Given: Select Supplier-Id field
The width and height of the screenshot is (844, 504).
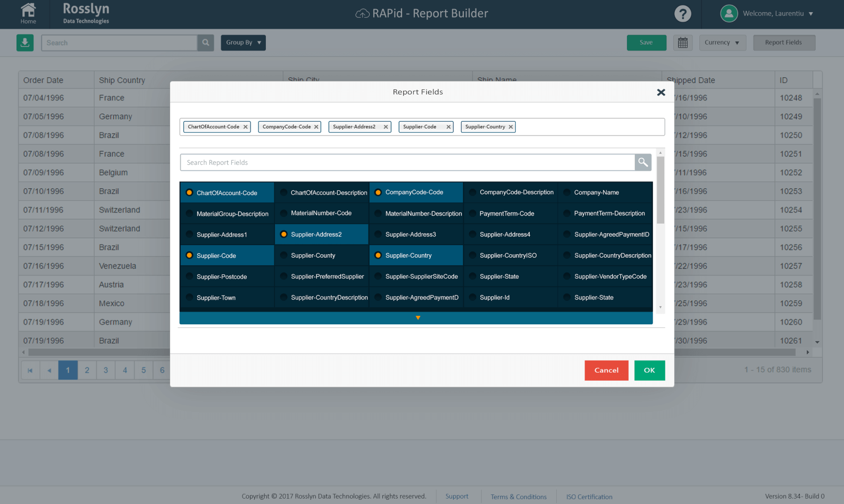Looking at the screenshot, I should 511,298.
